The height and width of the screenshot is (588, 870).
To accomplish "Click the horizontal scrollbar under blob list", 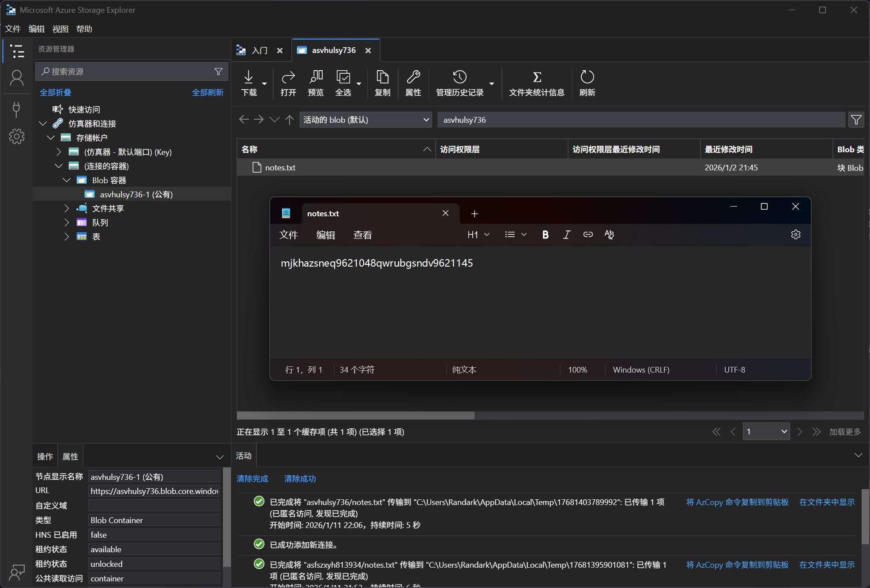I will [x=355, y=415].
